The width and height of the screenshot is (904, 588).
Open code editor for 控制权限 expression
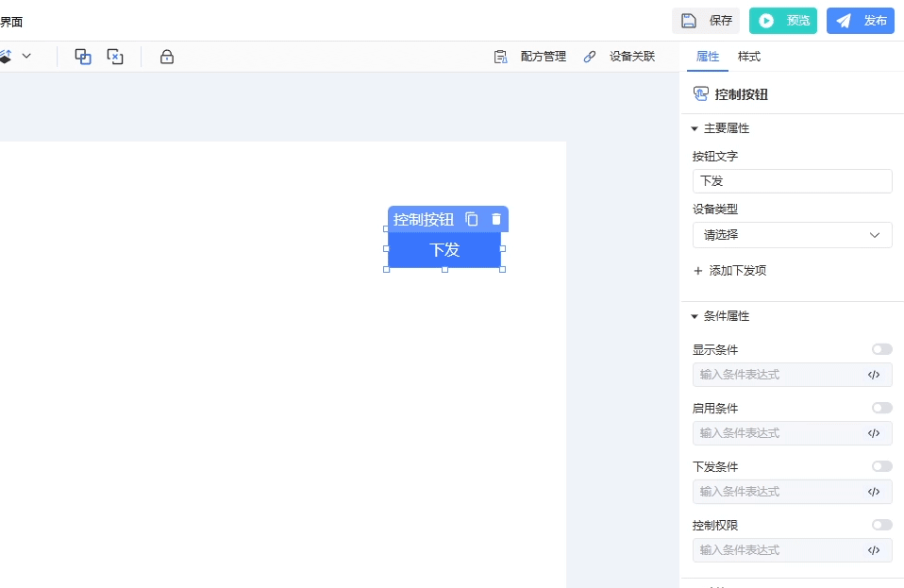tap(874, 550)
